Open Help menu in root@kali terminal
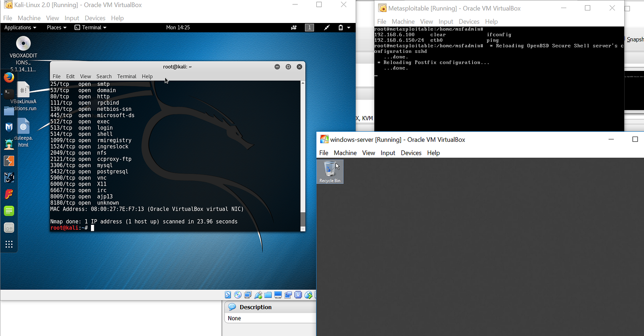 pyautogui.click(x=147, y=76)
